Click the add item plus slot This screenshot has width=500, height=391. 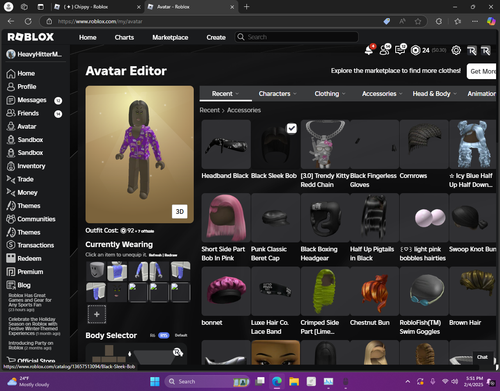pyautogui.click(x=97, y=314)
